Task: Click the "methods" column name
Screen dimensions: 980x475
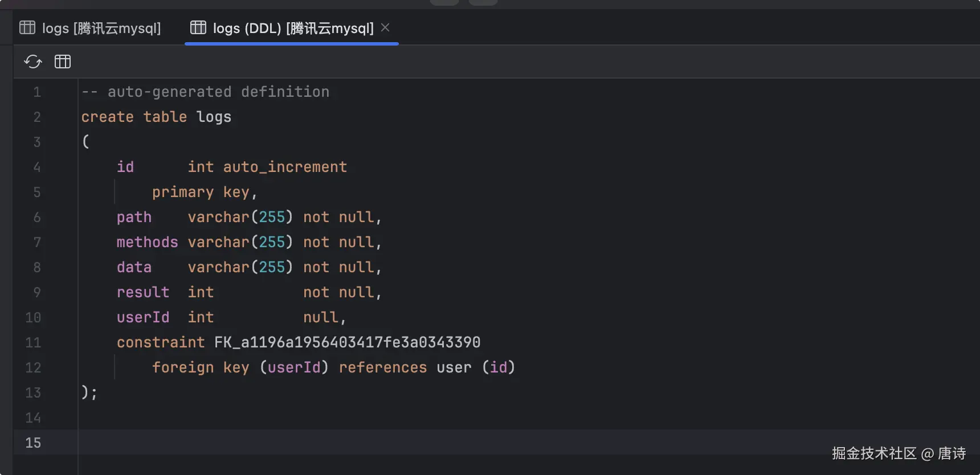Action: [147, 243]
